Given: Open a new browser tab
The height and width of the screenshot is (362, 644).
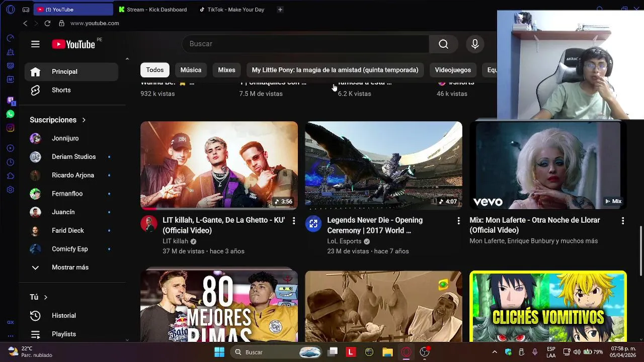Looking at the screenshot, I should 280,10.
